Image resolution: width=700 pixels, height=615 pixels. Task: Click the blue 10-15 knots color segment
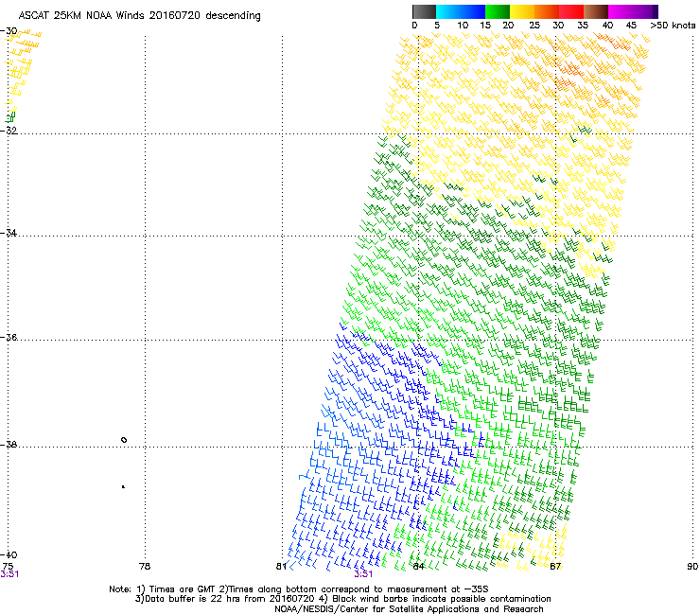(473, 11)
